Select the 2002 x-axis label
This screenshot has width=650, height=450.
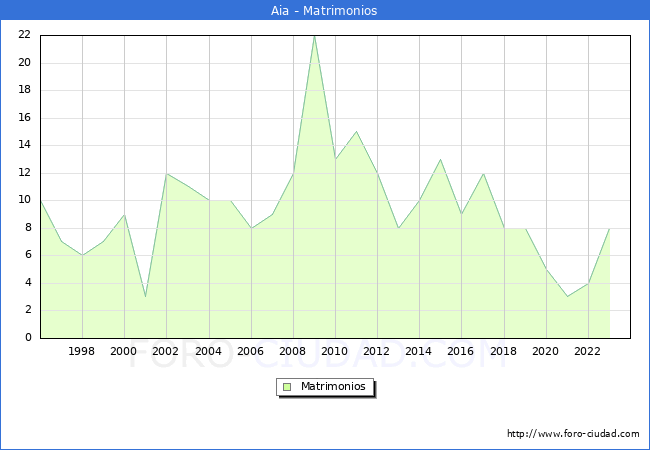click(x=166, y=351)
